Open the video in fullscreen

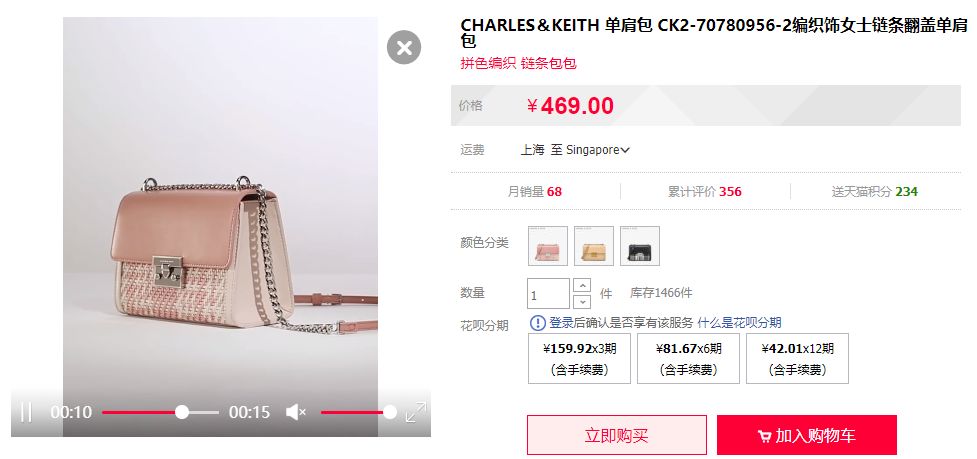tap(416, 412)
